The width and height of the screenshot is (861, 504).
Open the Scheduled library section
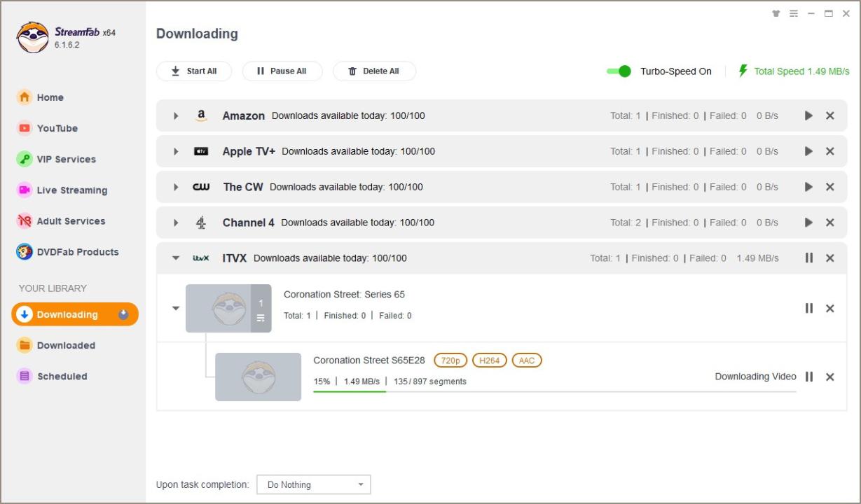coord(62,376)
